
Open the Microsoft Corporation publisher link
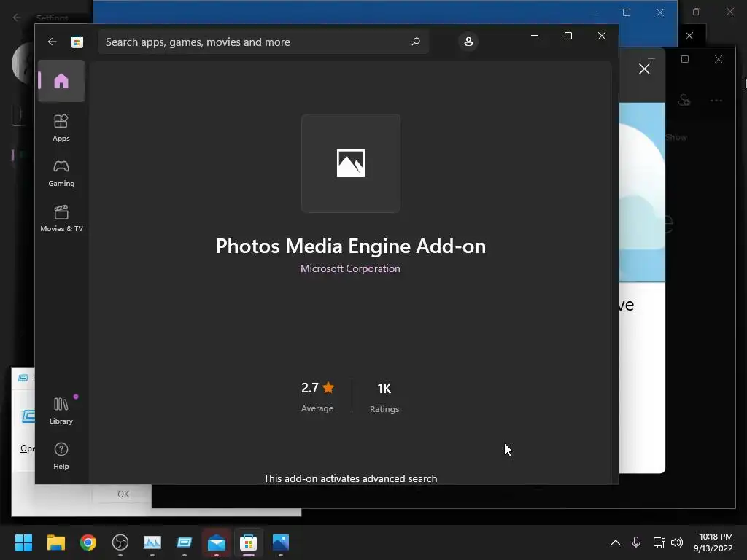[x=350, y=268]
